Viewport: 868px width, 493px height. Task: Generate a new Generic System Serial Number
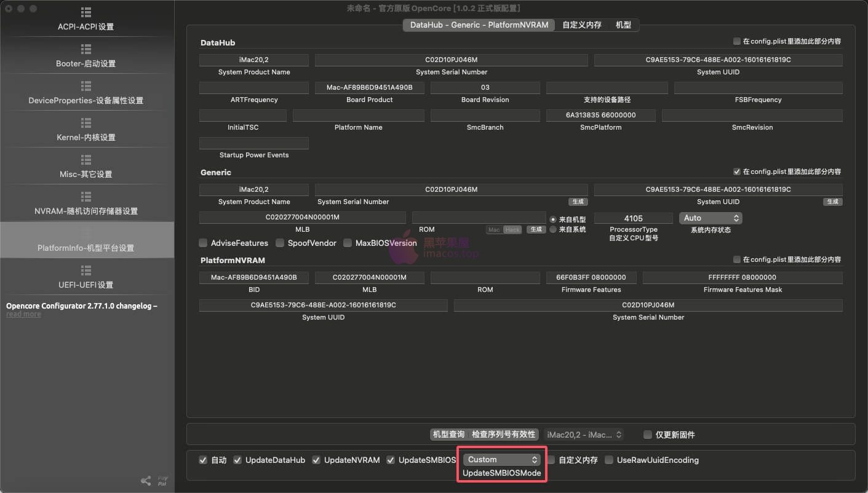coord(578,202)
